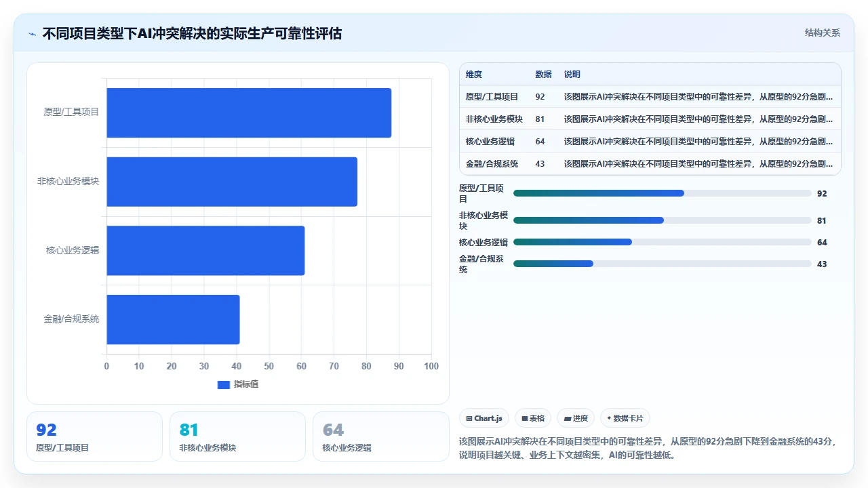Click the 指标值 legend text
Viewport: 868px width, 488px height.
246,384
